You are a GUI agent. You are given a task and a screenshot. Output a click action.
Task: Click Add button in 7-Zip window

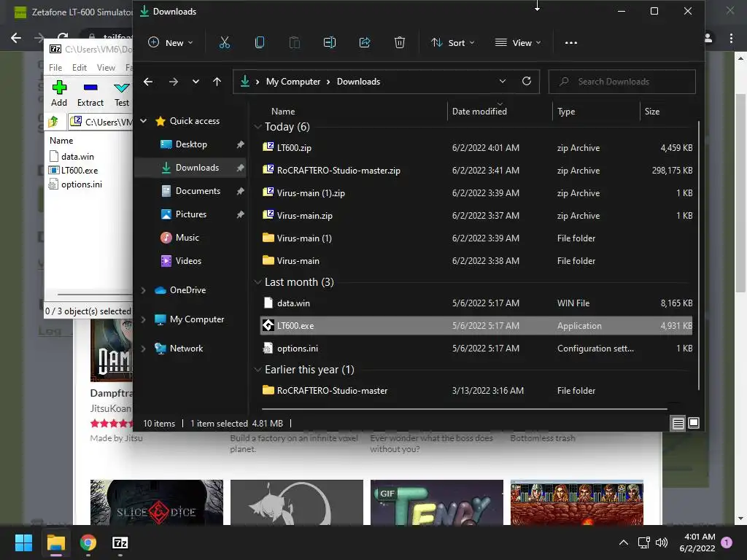click(59, 94)
